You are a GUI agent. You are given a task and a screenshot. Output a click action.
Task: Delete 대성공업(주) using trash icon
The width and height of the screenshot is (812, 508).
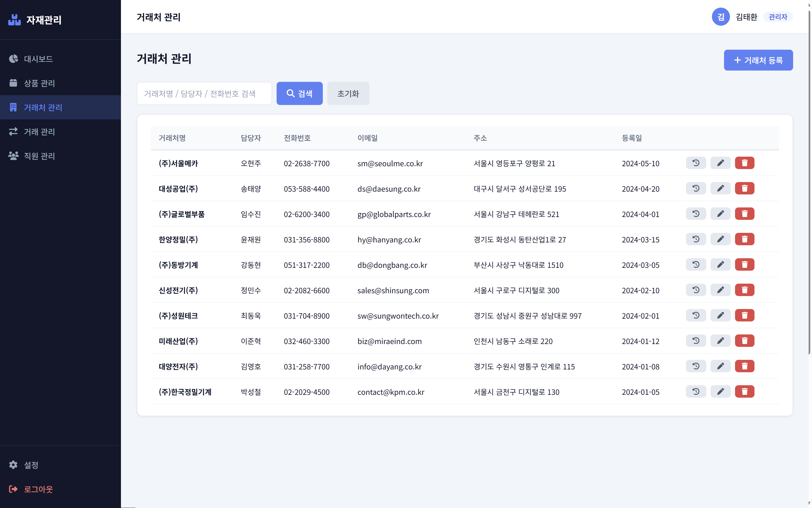pyautogui.click(x=745, y=188)
